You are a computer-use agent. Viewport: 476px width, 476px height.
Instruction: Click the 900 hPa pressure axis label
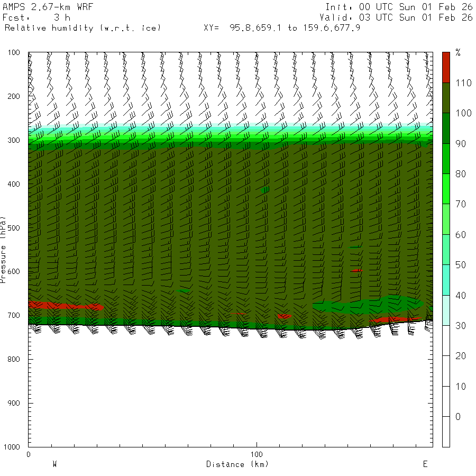pyautogui.click(x=14, y=403)
